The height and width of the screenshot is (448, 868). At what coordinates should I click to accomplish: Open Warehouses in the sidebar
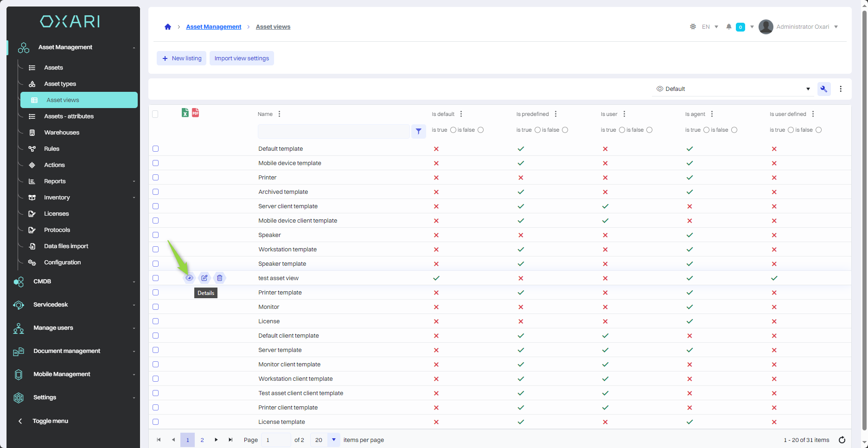pos(62,133)
